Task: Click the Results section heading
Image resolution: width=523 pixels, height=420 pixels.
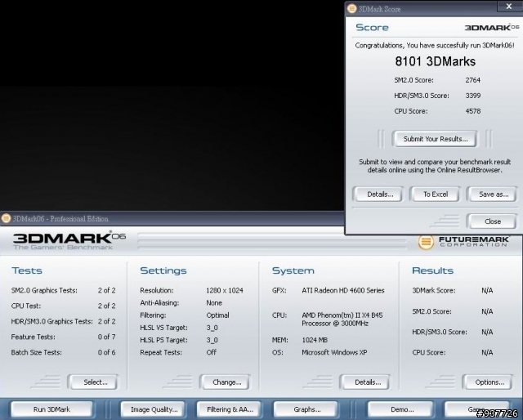Action: 432,270
